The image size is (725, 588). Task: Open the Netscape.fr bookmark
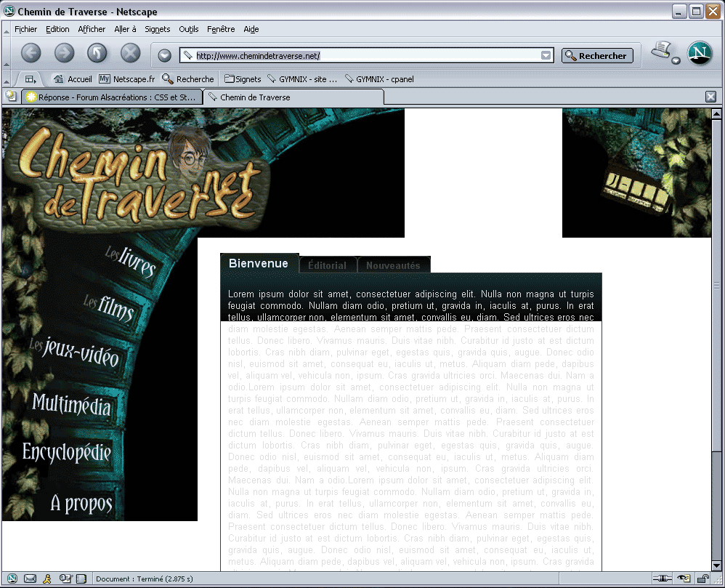[126, 79]
